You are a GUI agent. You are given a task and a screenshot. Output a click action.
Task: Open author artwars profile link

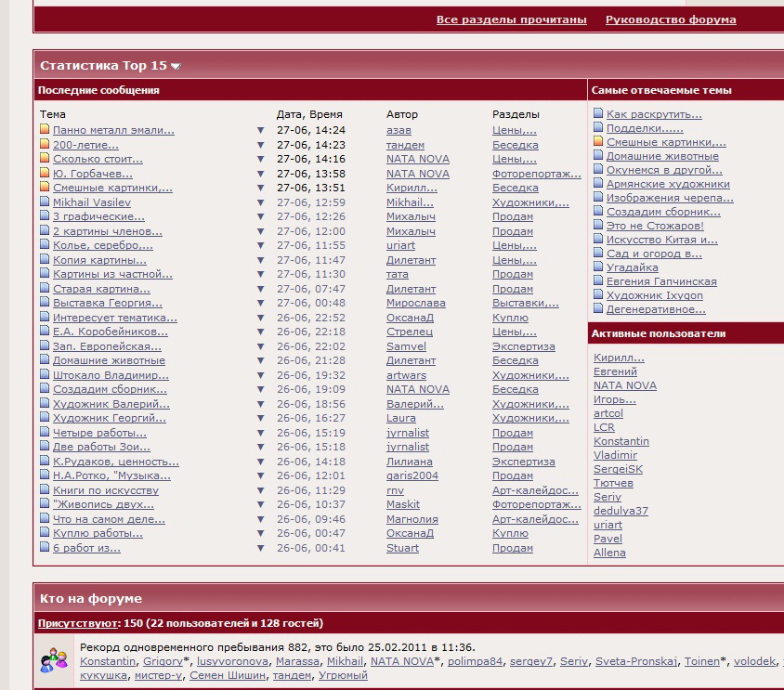[x=406, y=375]
